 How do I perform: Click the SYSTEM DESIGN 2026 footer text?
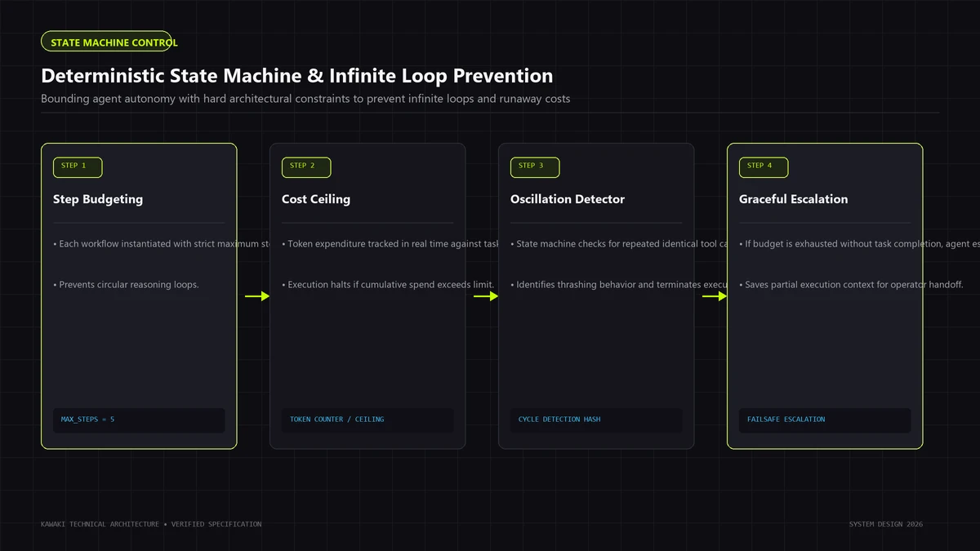point(886,524)
